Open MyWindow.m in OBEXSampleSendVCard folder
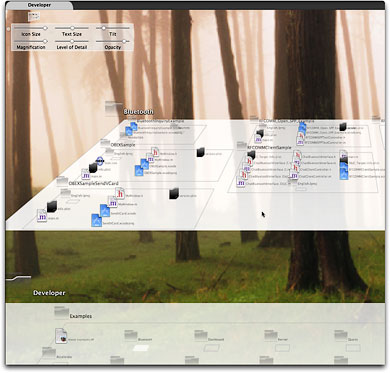 [113, 202]
